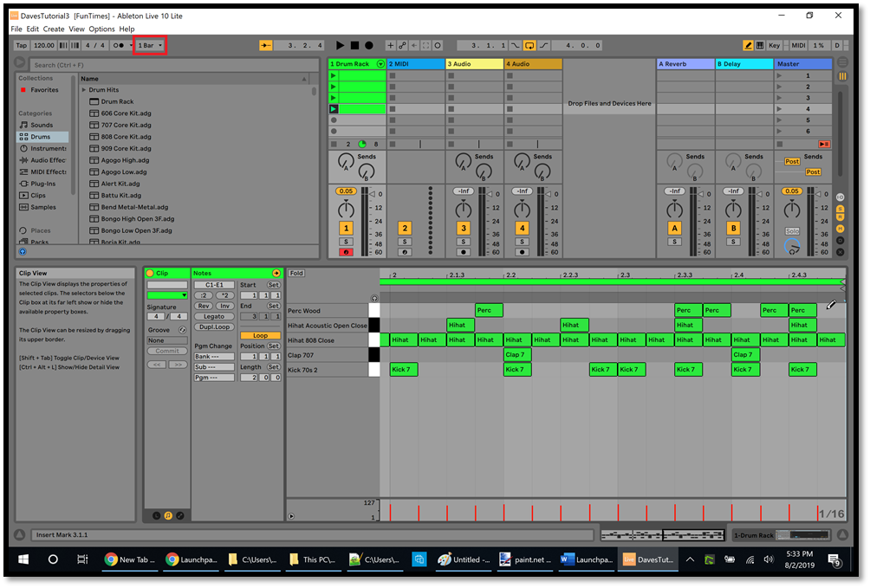870x588 pixels.
Task: Toggle the A Reverb return activator
Action: (675, 228)
